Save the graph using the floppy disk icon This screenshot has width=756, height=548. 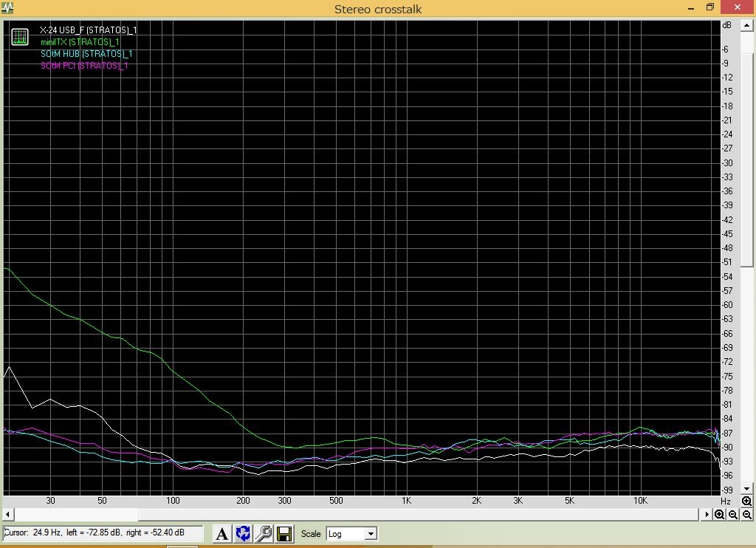pyautogui.click(x=284, y=533)
